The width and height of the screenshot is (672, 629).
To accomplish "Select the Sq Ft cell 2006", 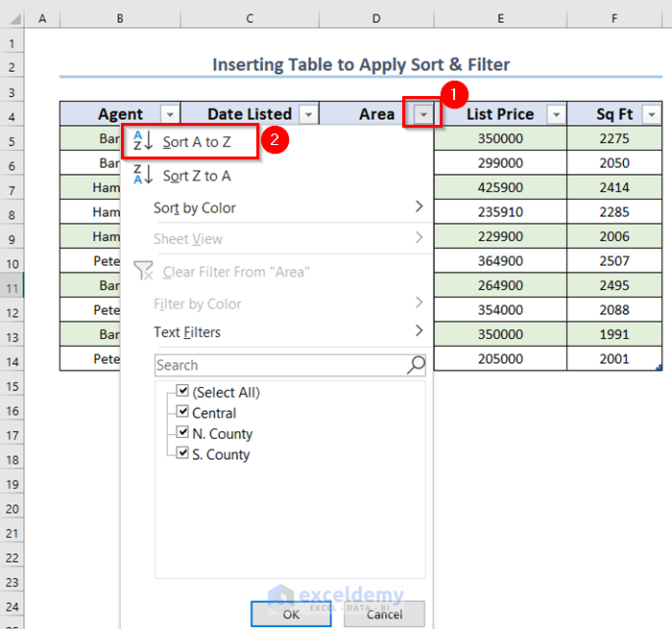I will (614, 236).
